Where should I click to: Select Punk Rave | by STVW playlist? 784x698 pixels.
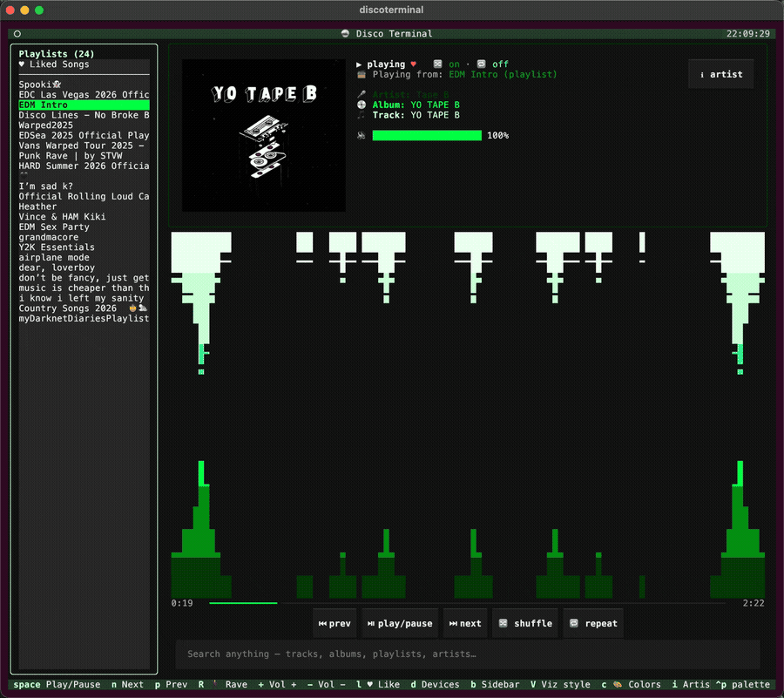click(x=84, y=155)
